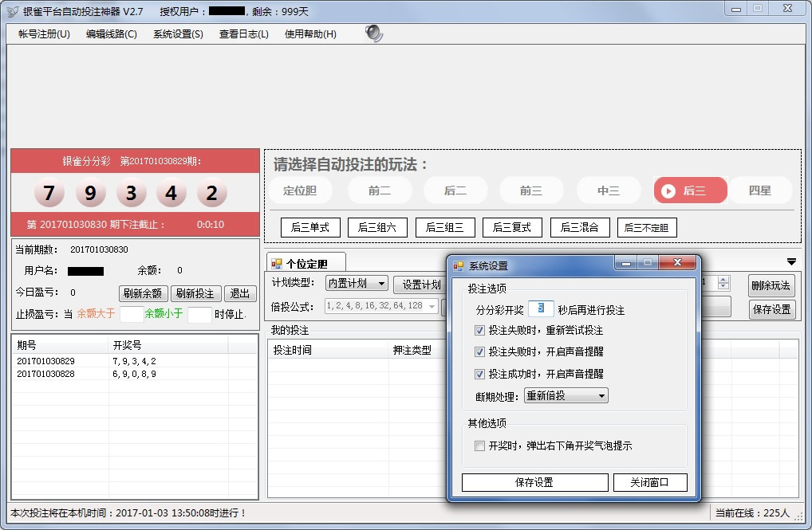Click the spinner up arrow near 删除玩法
This screenshot has height=530, width=812.
tap(723, 280)
